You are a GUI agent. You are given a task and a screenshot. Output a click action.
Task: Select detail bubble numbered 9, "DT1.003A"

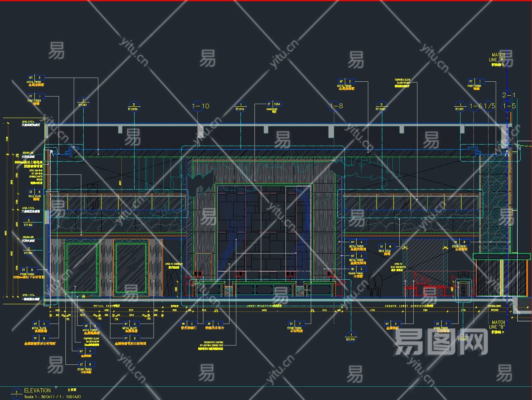tap(381, 107)
